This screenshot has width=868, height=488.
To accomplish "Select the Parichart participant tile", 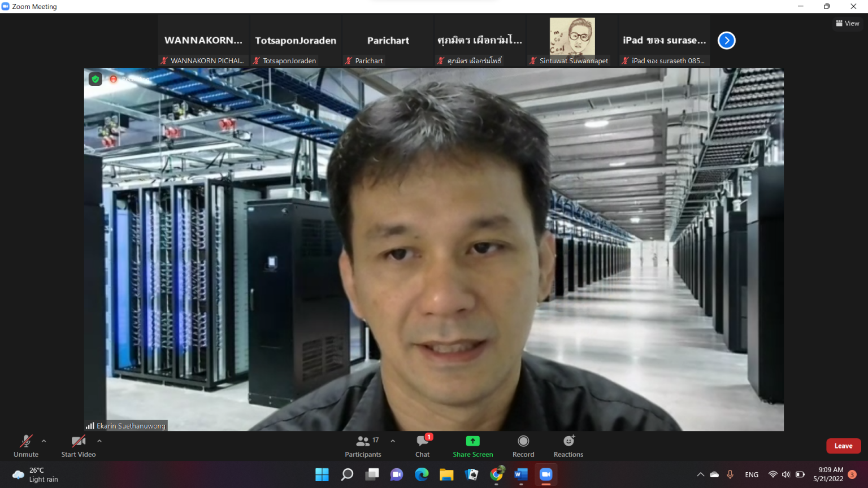I will coord(388,41).
